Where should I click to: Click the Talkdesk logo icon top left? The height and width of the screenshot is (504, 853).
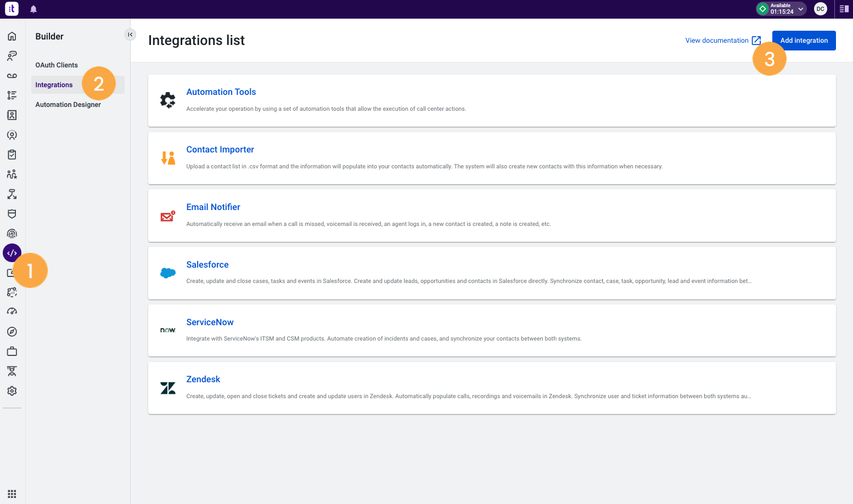point(11,9)
